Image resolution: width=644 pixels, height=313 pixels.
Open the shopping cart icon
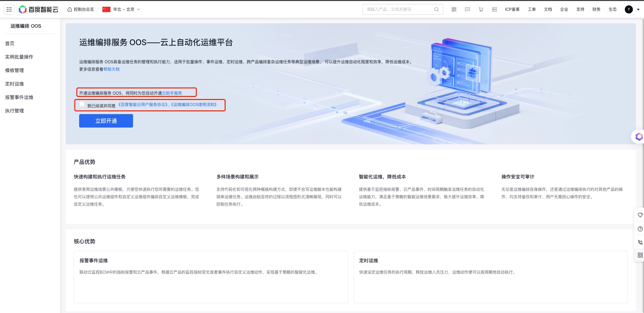pos(481,9)
